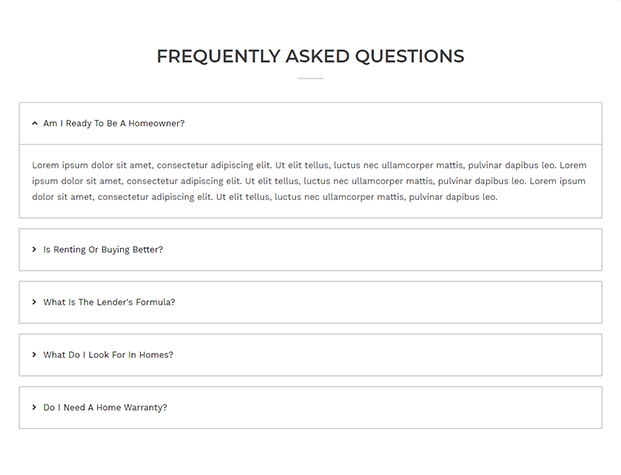The height and width of the screenshot is (475, 621).
Task: Click the middle line of the Lorem ipsum paragraph
Action: tap(309, 181)
